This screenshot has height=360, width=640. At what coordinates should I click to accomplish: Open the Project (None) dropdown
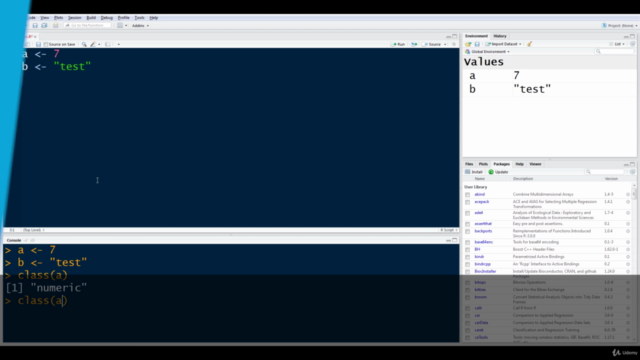[619, 25]
